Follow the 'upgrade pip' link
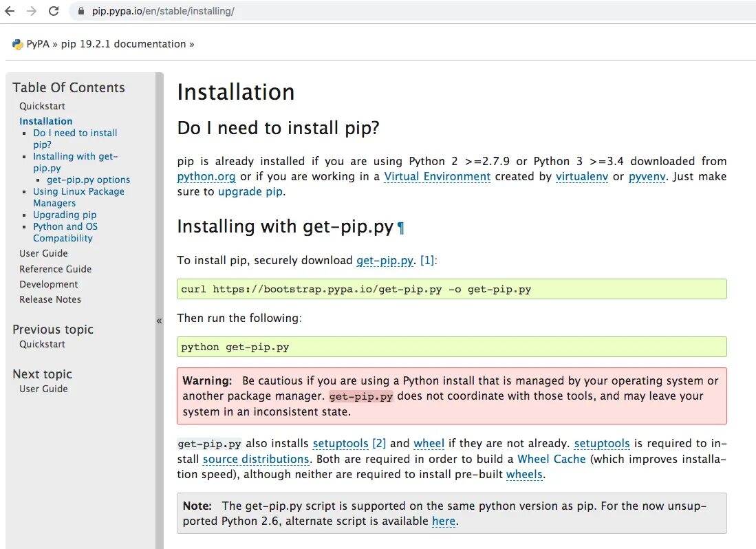 click(250, 191)
